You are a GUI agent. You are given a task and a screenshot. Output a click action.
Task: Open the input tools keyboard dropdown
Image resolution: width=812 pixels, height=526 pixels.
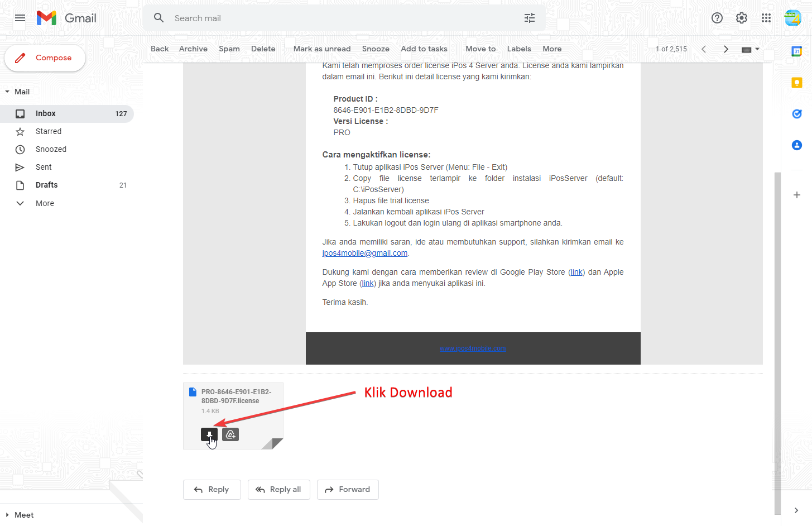pyautogui.click(x=751, y=49)
